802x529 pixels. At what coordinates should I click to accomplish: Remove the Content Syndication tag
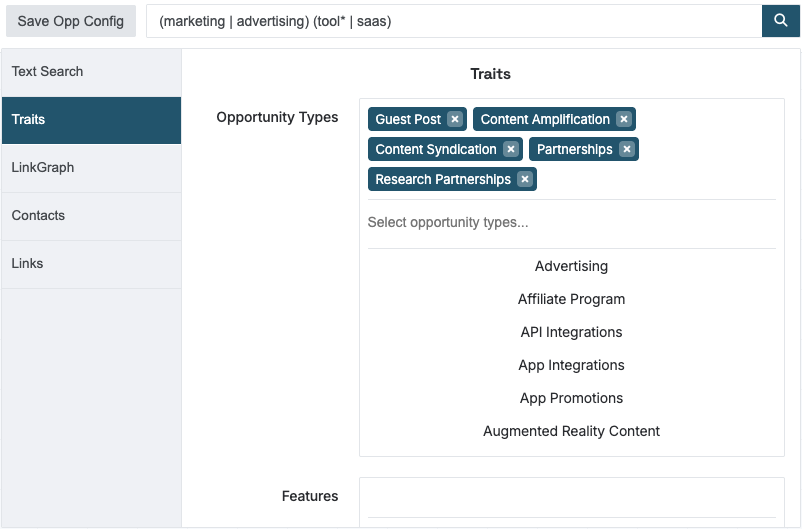(510, 149)
